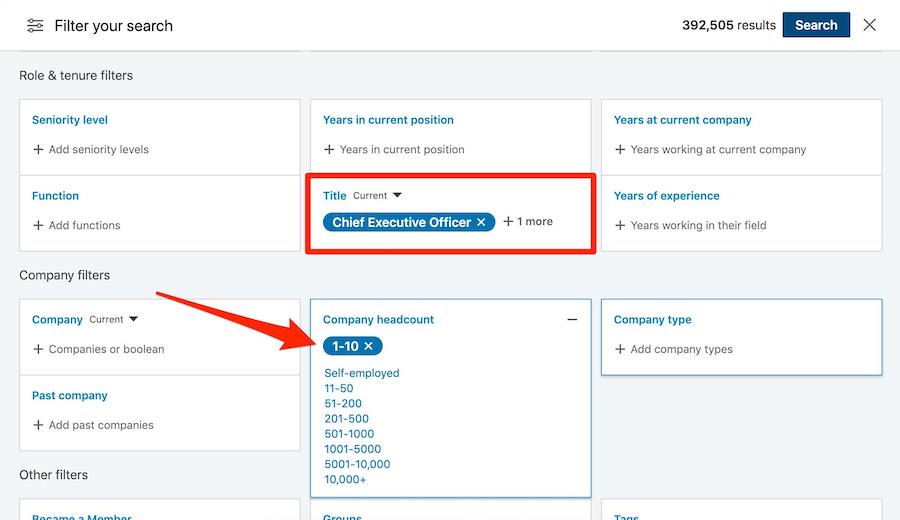Click the Years in current position heading

pos(388,119)
